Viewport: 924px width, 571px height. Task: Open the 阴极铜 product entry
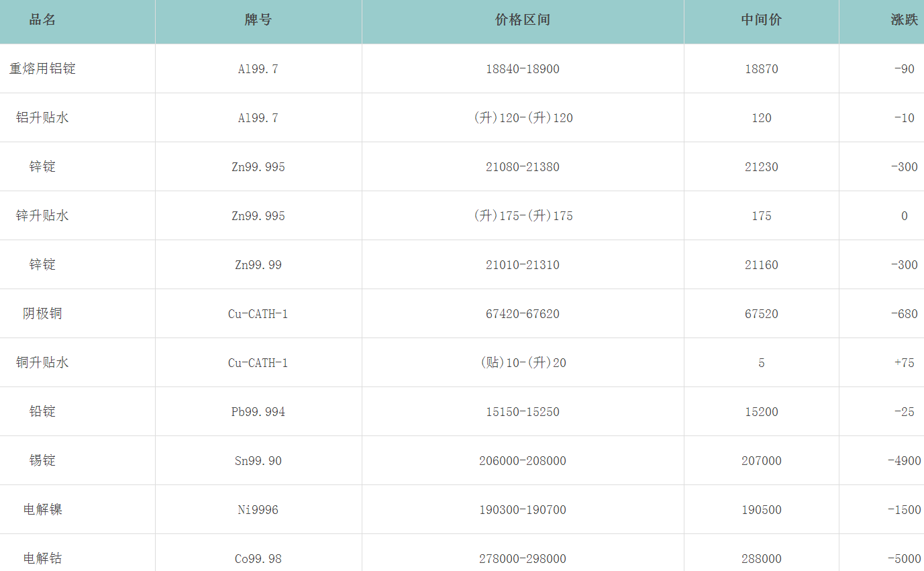(x=42, y=313)
